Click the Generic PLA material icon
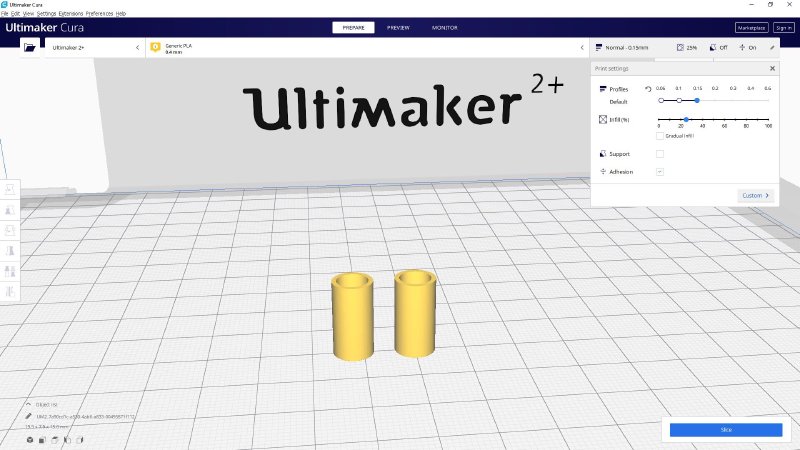 pyautogui.click(x=156, y=47)
